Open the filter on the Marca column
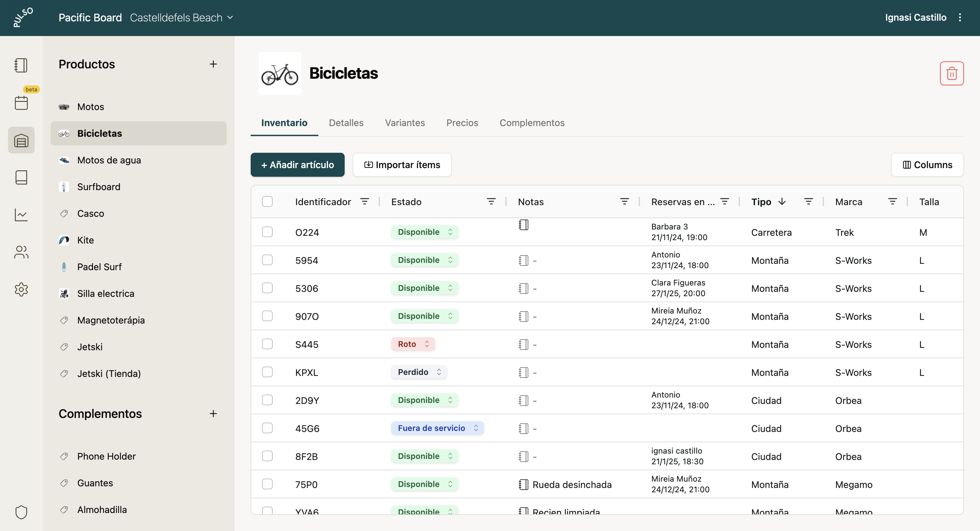Image resolution: width=980 pixels, height=531 pixels. (893, 201)
